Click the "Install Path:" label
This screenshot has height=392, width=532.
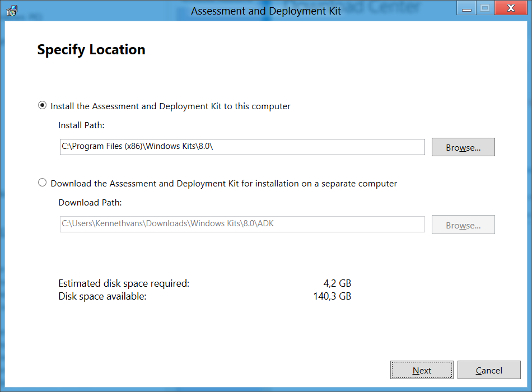tap(81, 125)
